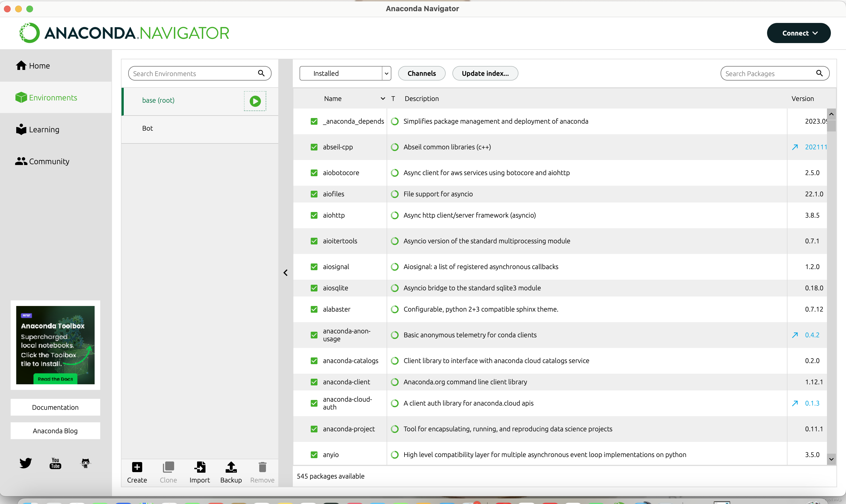Click the type icon of anaconda-project
Image resolution: width=846 pixels, height=504 pixels.
click(395, 429)
